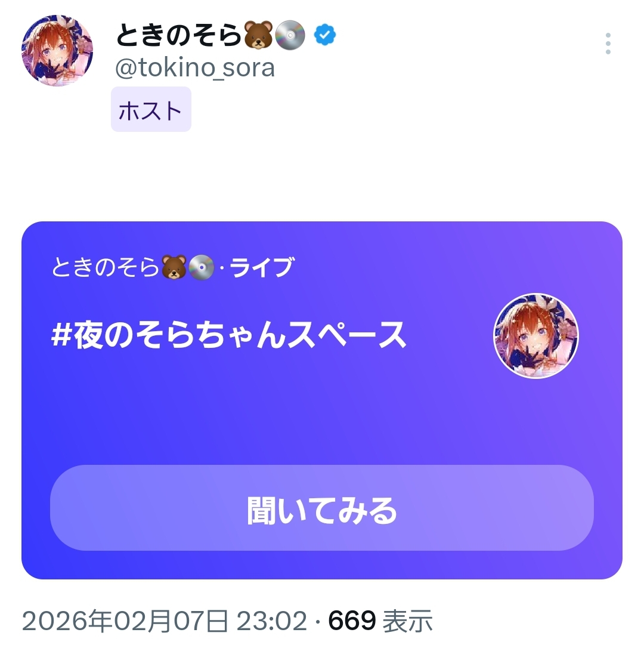The image size is (644, 651).
Task: Click the host avatar inside the Space card
Action: pos(536,336)
